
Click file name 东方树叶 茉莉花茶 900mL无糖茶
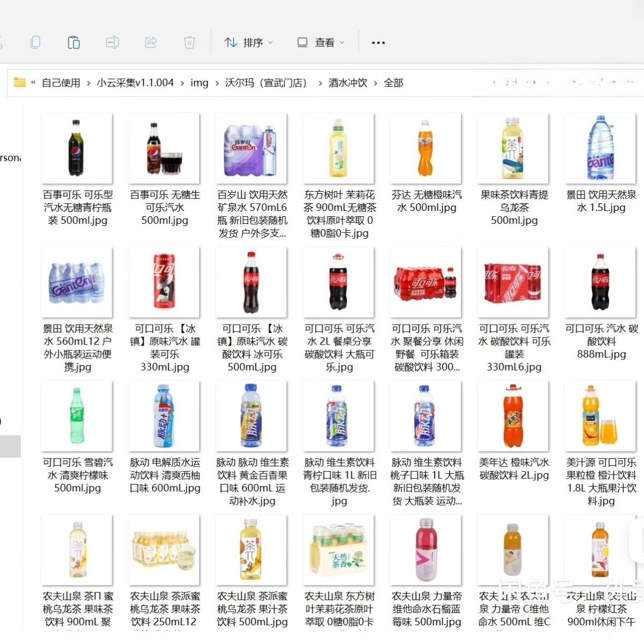coord(339,214)
